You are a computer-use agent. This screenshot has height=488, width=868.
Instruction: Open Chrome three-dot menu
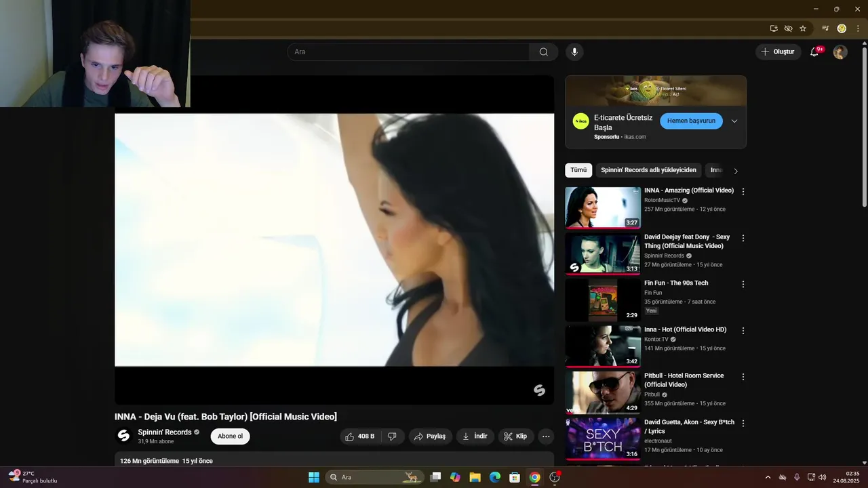point(858,28)
